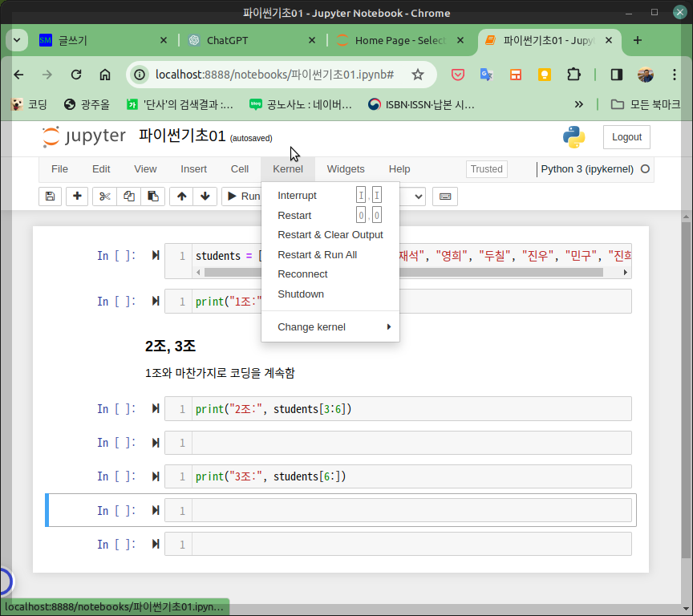This screenshot has width=693, height=616.
Task: Open the Pocket extension icon
Action: (x=458, y=75)
